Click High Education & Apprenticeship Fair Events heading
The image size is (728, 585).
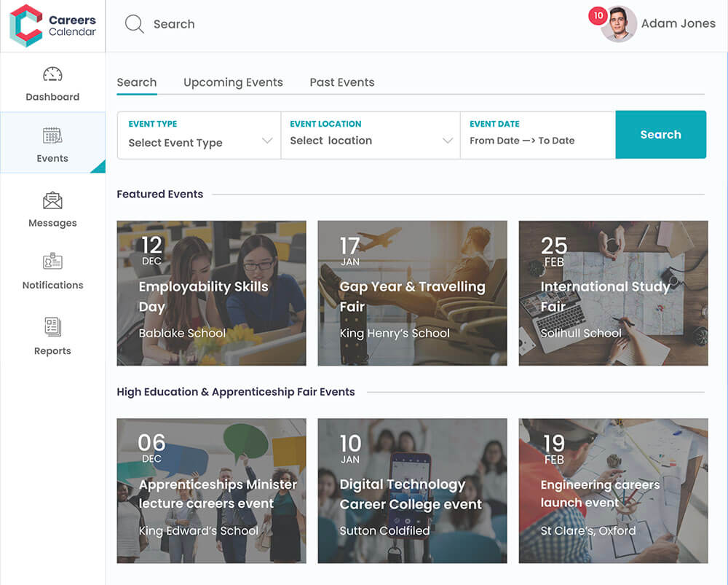[235, 392]
